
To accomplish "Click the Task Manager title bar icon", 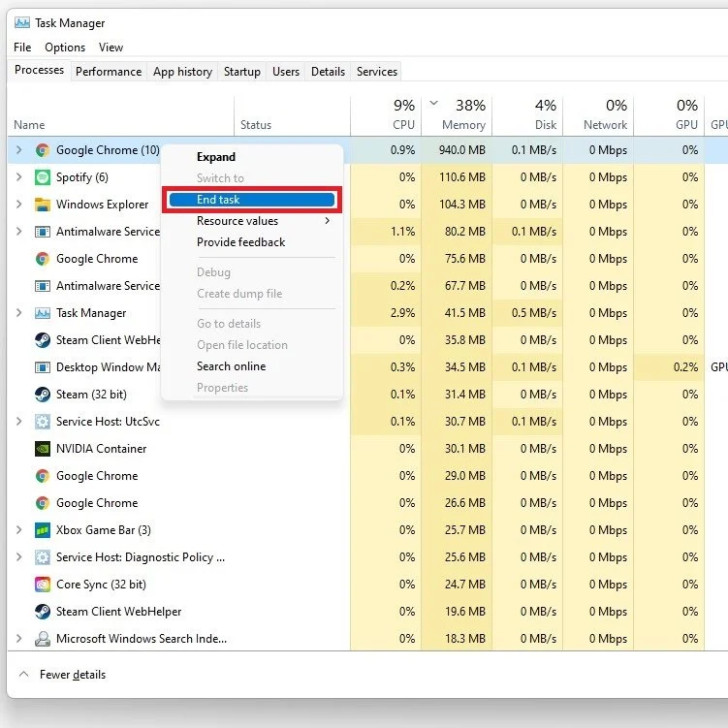I will pos(22,22).
